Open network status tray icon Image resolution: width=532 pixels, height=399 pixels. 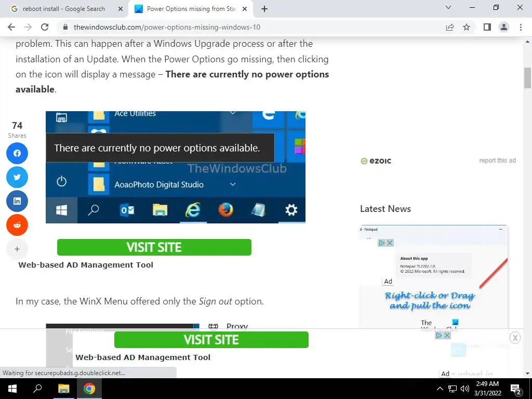pyautogui.click(x=453, y=389)
